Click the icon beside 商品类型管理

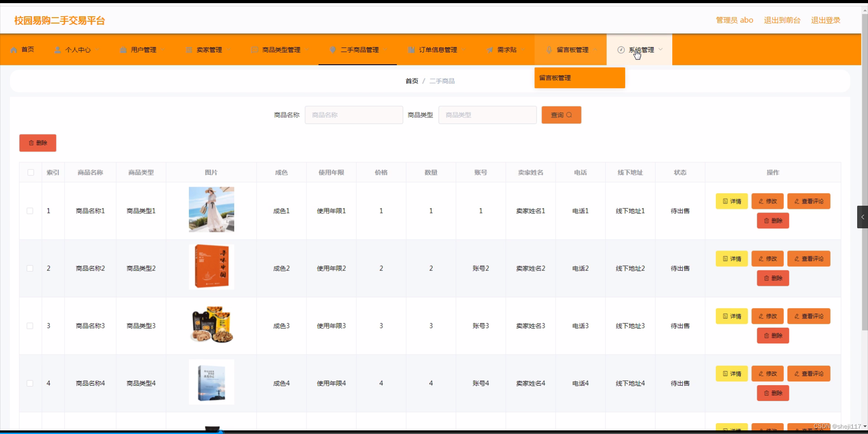click(x=255, y=50)
